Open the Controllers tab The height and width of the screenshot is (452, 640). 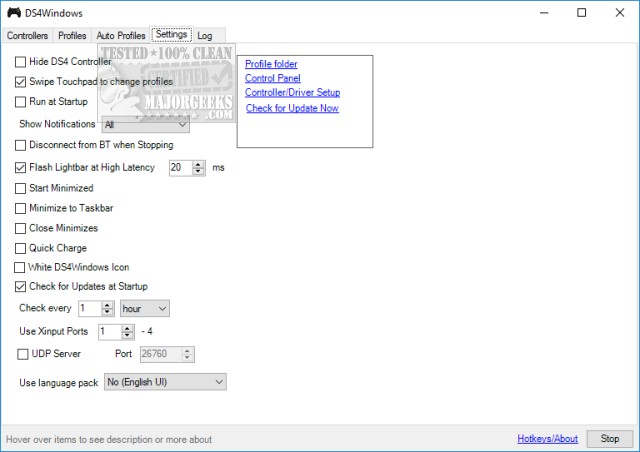[x=27, y=36]
